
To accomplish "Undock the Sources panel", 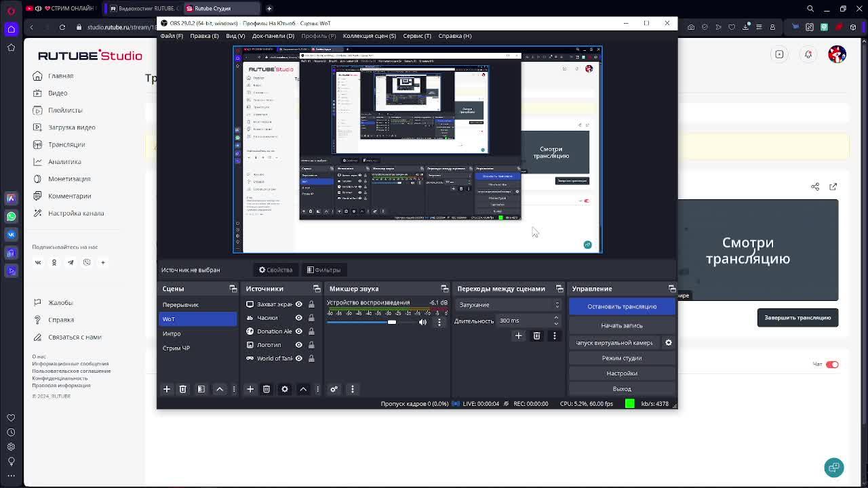I will (317, 289).
